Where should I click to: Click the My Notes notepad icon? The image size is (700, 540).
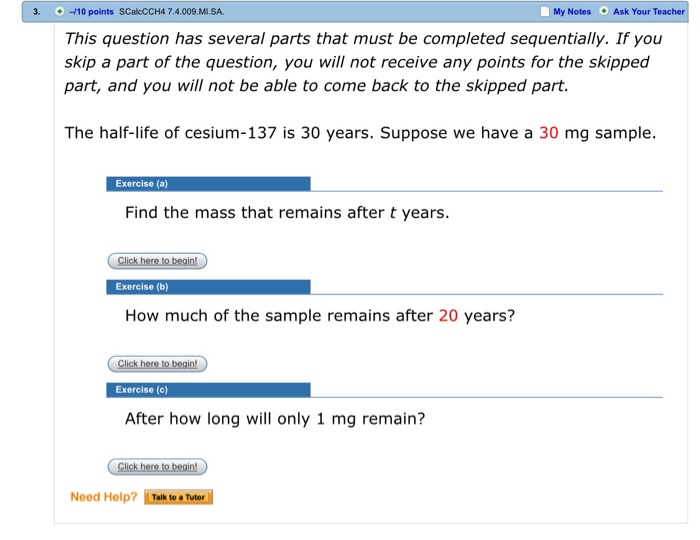tap(544, 12)
